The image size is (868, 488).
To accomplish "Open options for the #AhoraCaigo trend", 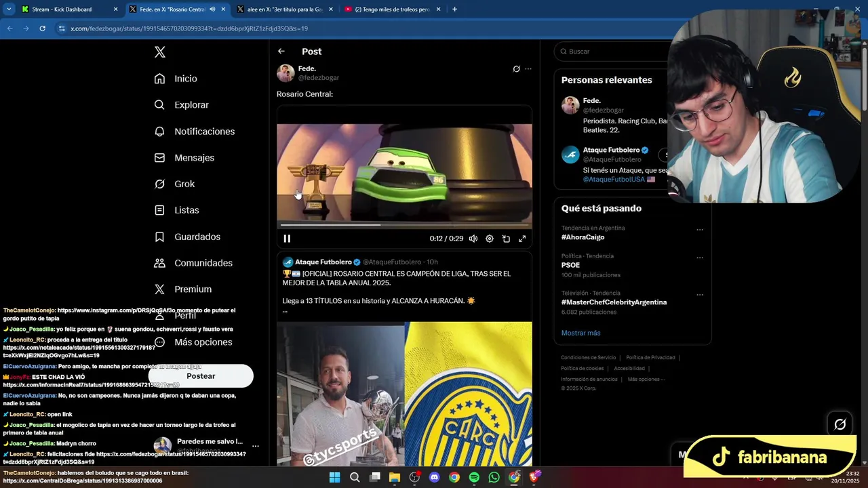I will (x=700, y=230).
